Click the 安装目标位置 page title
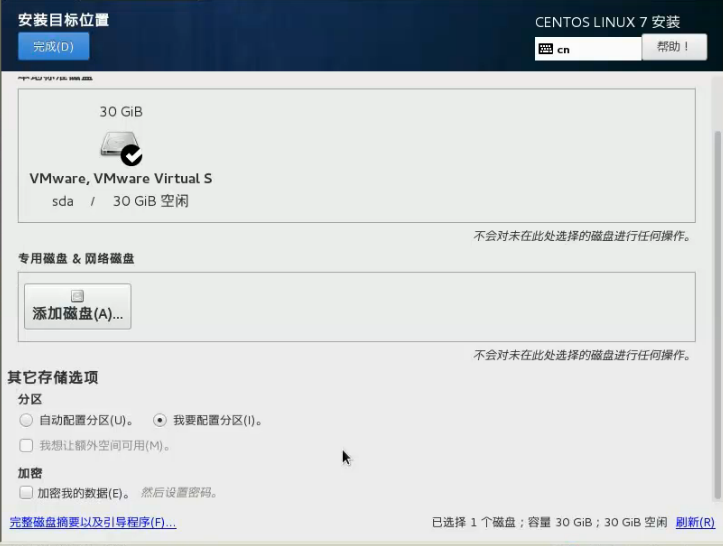Screen dimensions: 723x546 tap(64, 20)
